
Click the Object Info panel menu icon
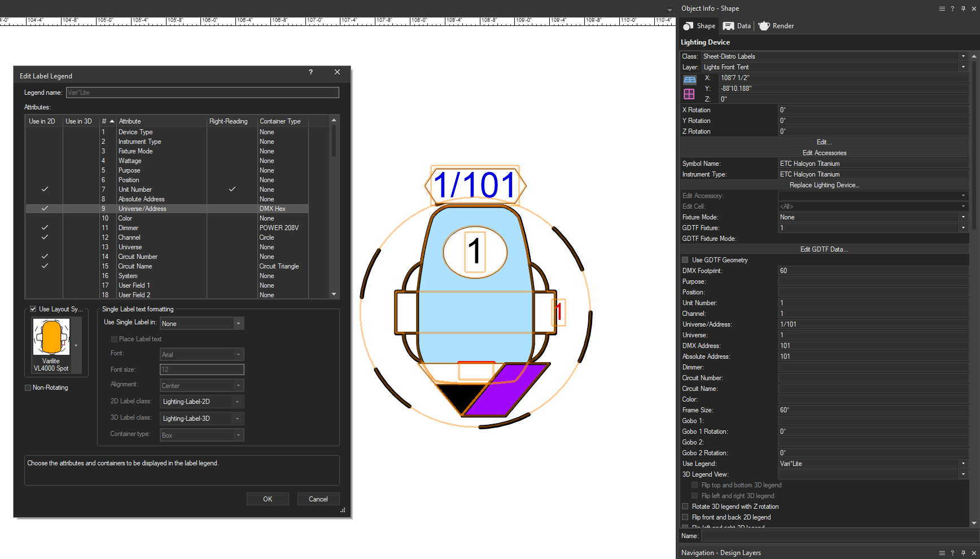(942, 9)
